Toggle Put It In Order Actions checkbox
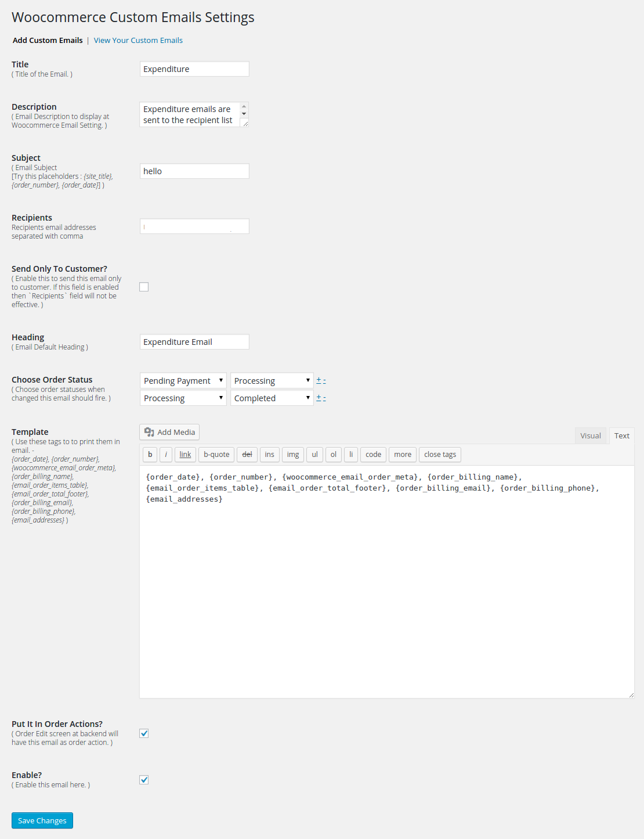Viewport: 644px width, 839px height. tap(144, 733)
